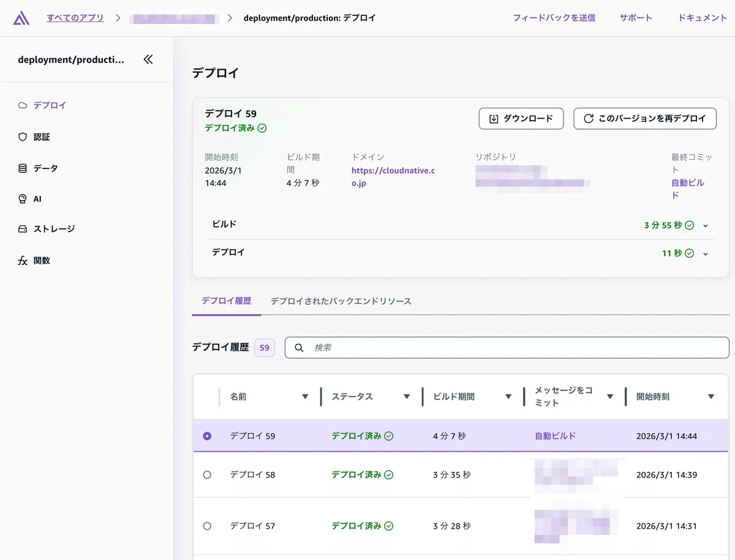
Task: Collapse the sidebar with double-chevron icon
Action: pos(148,59)
